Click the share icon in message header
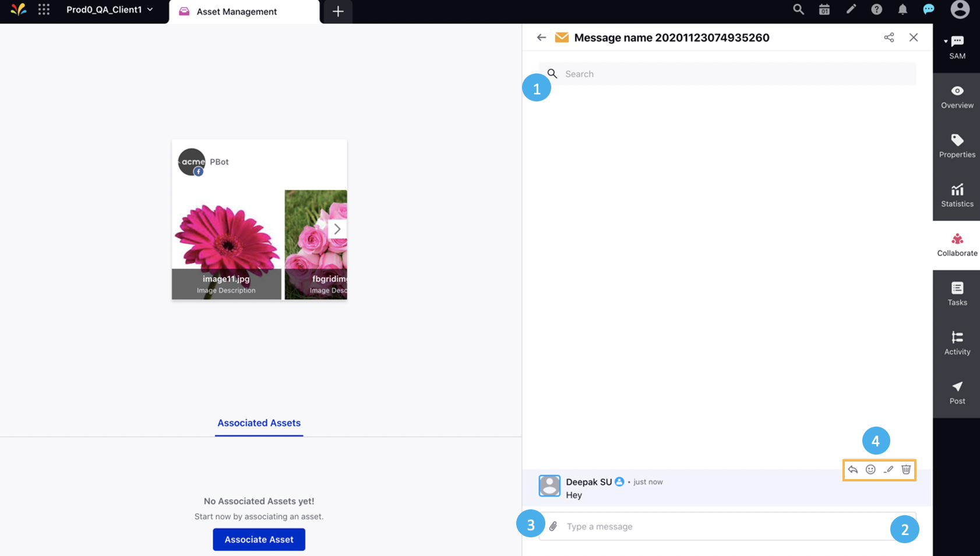 [889, 37]
